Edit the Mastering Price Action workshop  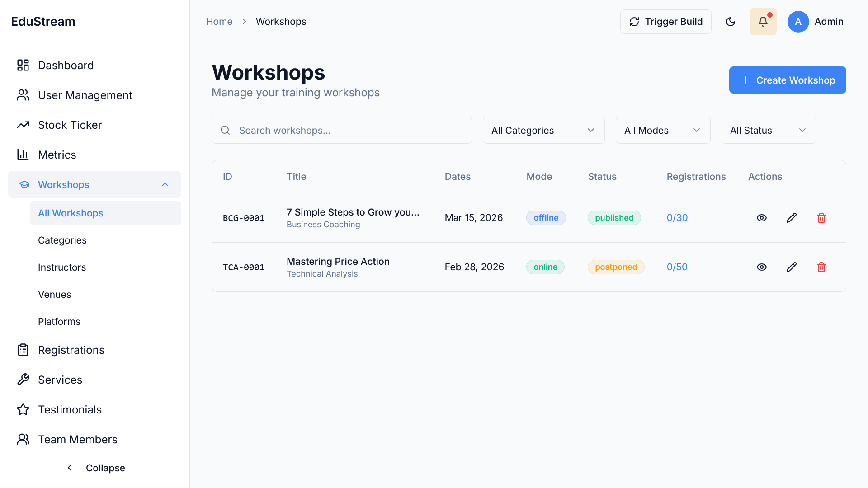pos(792,267)
